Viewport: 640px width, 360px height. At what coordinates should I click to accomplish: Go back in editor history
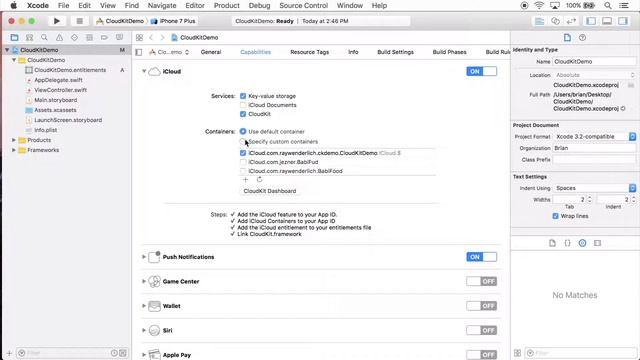[151, 38]
